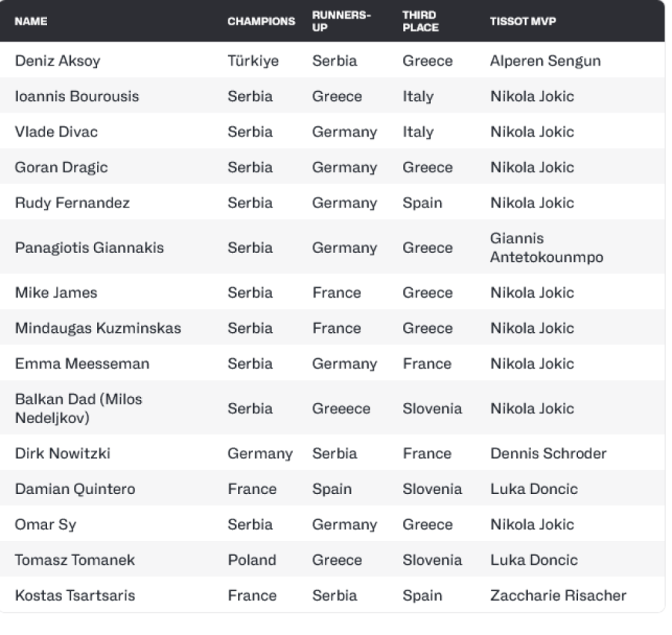Click the Poland champions cell
Screen dimensions: 672x635
[252, 560]
